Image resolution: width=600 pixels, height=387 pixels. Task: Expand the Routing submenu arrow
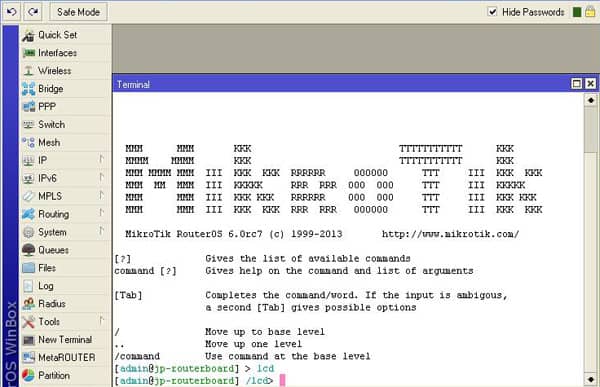101,213
